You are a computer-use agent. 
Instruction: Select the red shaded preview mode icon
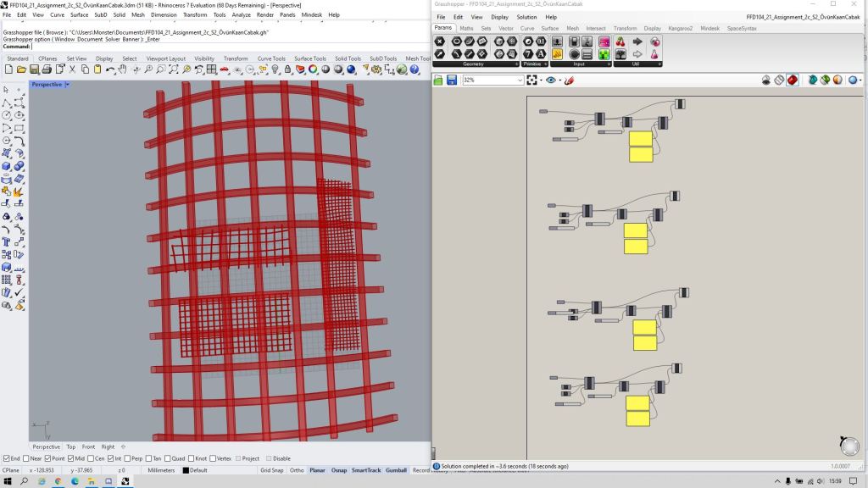[793, 80]
